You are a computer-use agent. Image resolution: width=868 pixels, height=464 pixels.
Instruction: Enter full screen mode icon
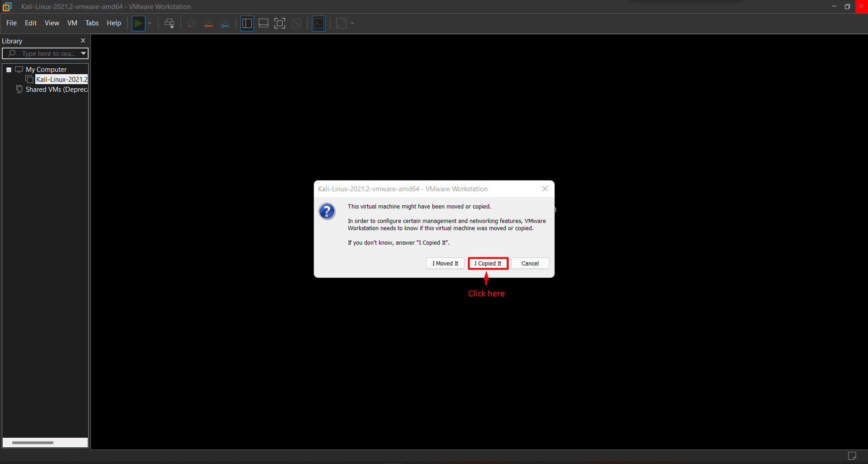[x=280, y=24]
